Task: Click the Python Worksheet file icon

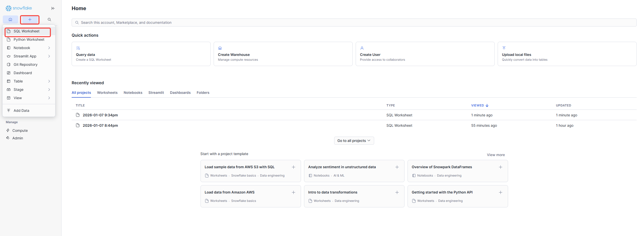Action: (9, 39)
